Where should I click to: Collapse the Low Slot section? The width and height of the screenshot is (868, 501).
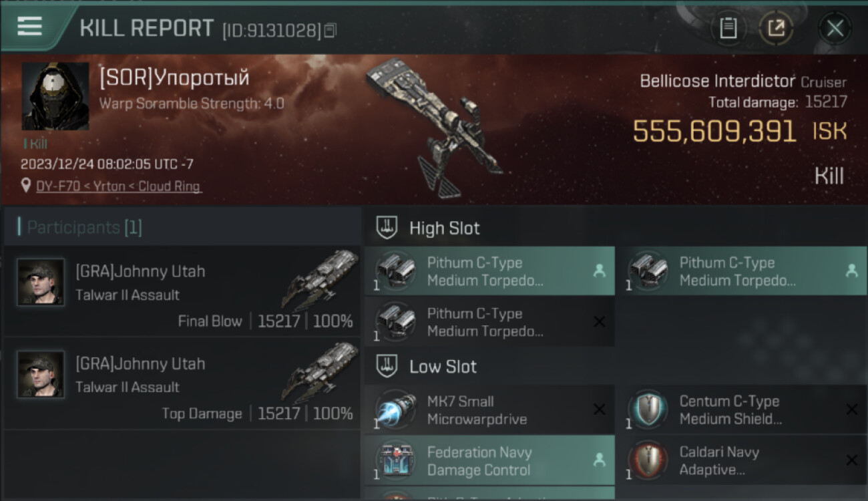[x=427, y=367]
